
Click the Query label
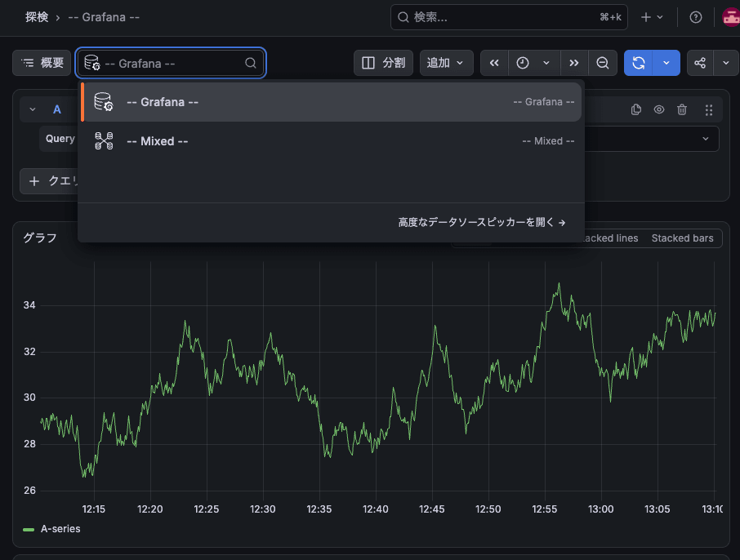60,139
